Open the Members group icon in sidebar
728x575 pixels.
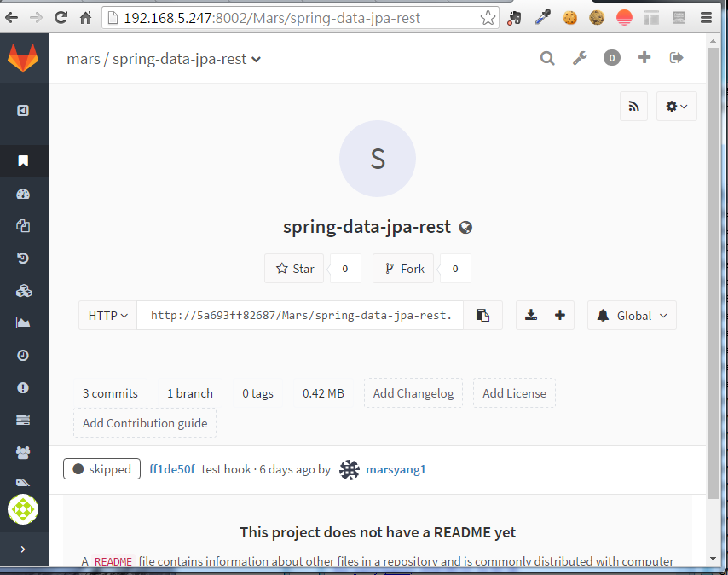(x=23, y=452)
